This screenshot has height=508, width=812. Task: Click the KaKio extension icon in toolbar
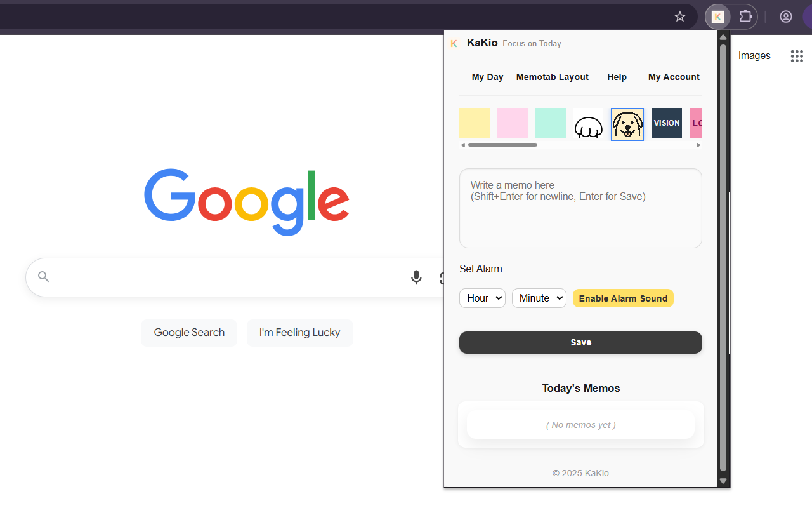(717, 17)
